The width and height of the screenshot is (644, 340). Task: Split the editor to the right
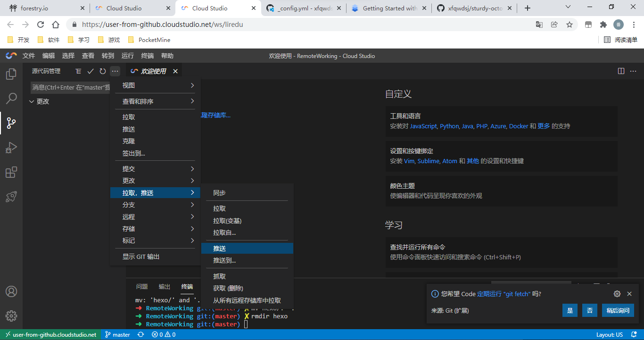pos(621,71)
